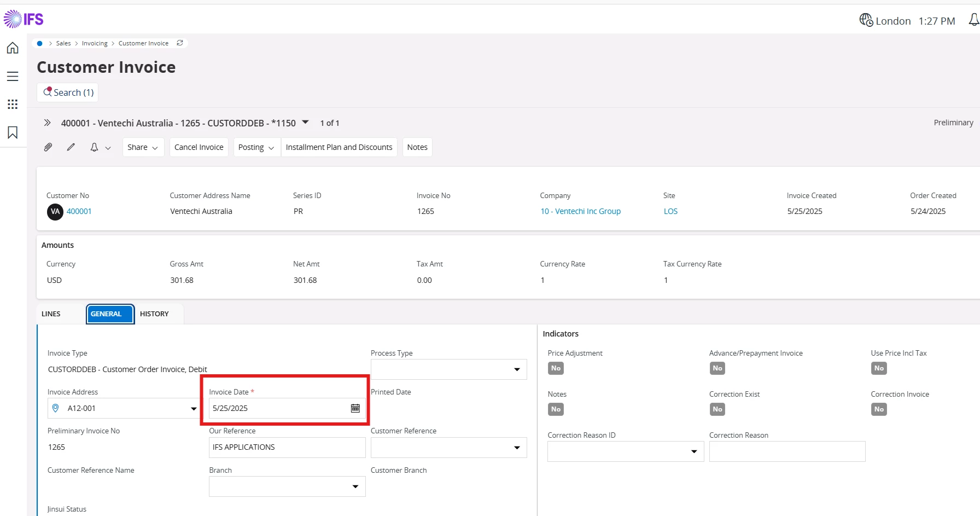Screen dimensions: 980x516
Task: Open customer 400001 link
Action: coord(79,211)
